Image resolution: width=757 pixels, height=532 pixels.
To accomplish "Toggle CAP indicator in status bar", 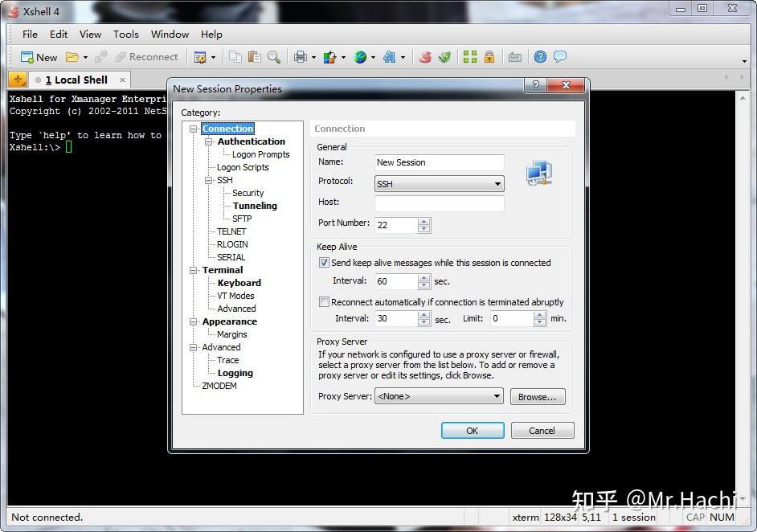I will (694, 518).
